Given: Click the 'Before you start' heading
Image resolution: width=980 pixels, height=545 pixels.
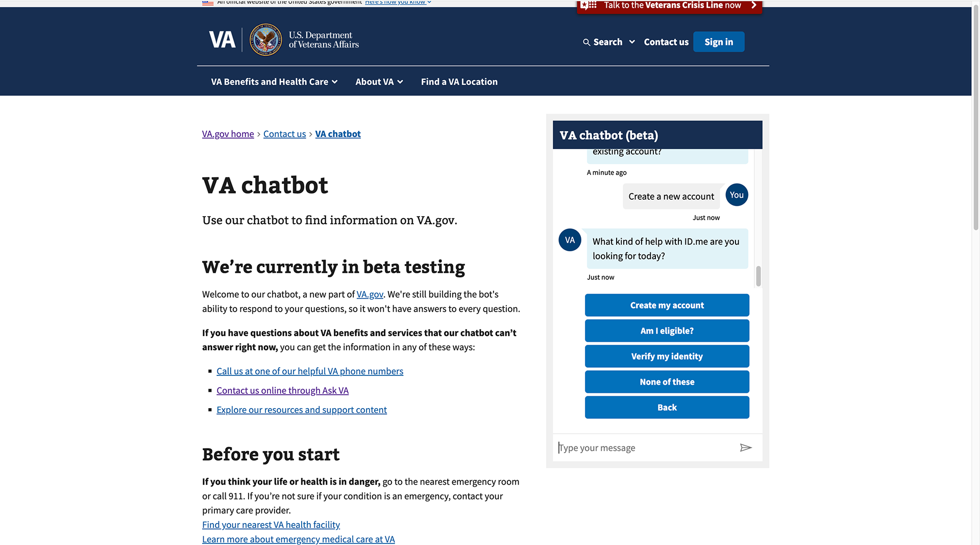Looking at the screenshot, I should point(271,455).
